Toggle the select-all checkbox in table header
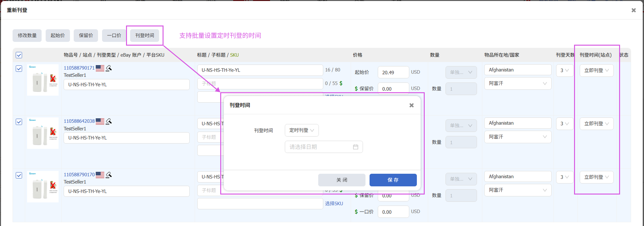 (x=19, y=55)
